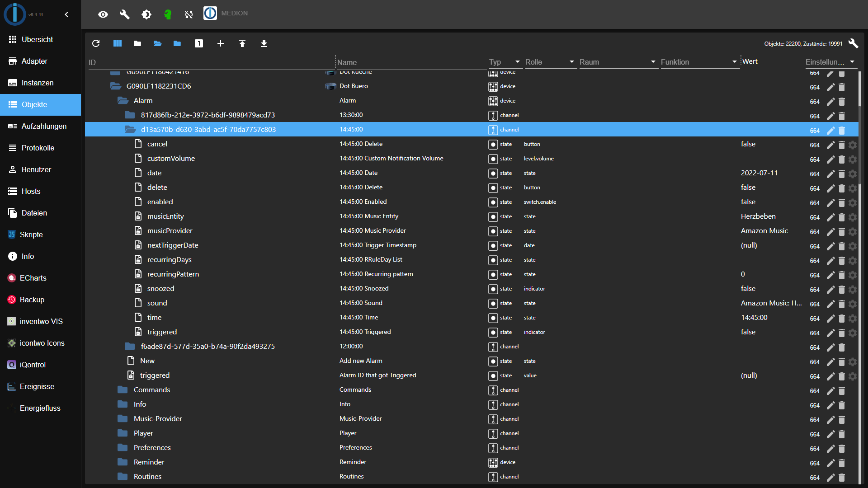Delete the musicEntity state trash icon

pyautogui.click(x=842, y=217)
